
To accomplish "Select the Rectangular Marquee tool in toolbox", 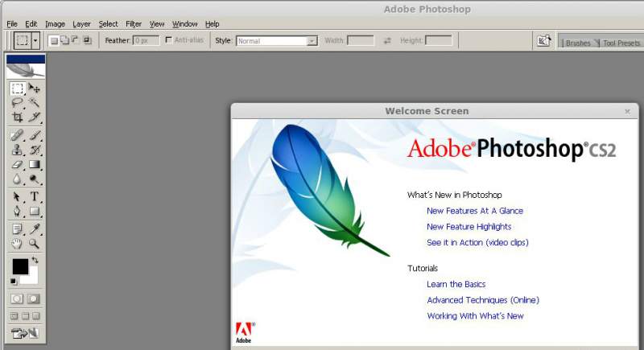I will coord(17,89).
